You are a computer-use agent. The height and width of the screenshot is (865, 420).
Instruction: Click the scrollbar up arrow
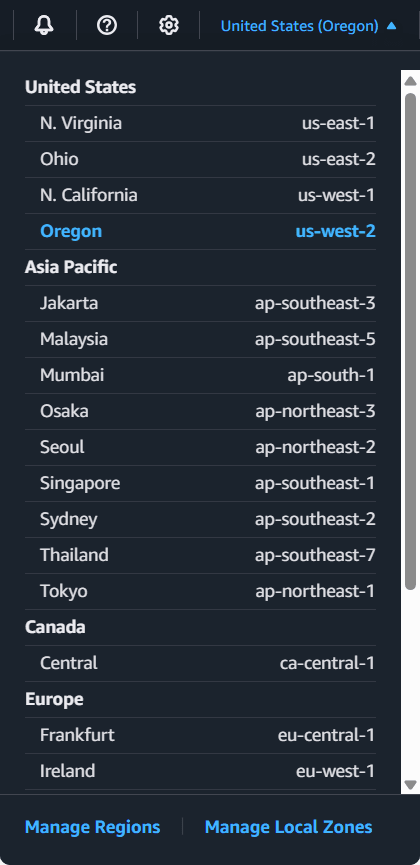[410, 81]
